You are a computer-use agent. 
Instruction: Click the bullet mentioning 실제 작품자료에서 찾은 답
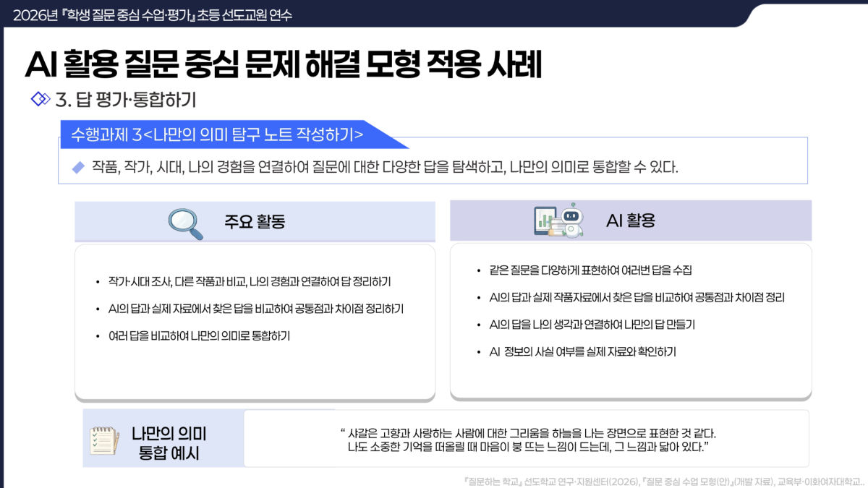637,298
